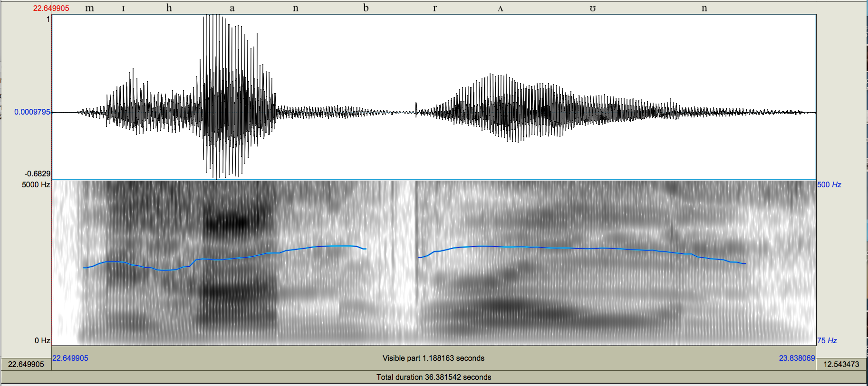Click the 12.543473 bar after the window
The height and width of the screenshot is (386, 868).
(x=841, y=364)
